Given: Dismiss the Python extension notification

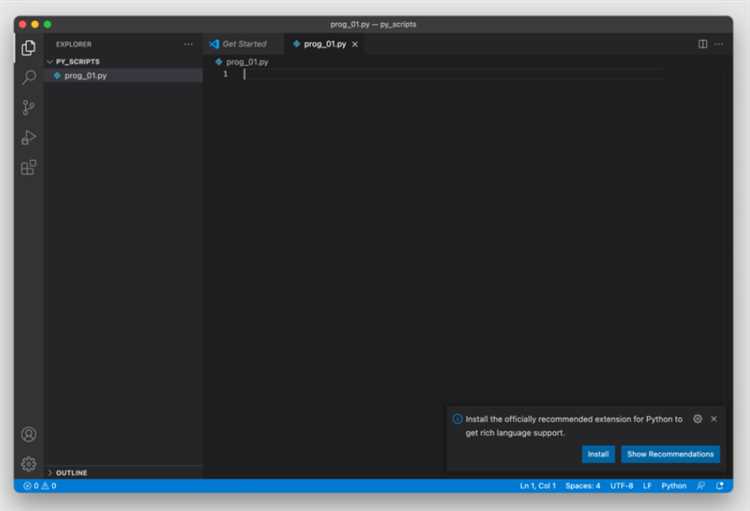Looking at the screenshot, I should (714, 419).
